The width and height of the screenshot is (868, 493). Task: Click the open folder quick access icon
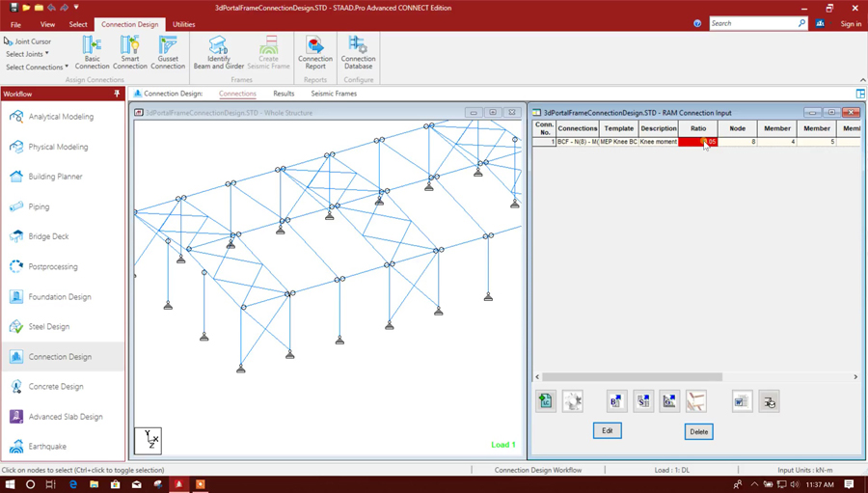[x=27, y=8]
